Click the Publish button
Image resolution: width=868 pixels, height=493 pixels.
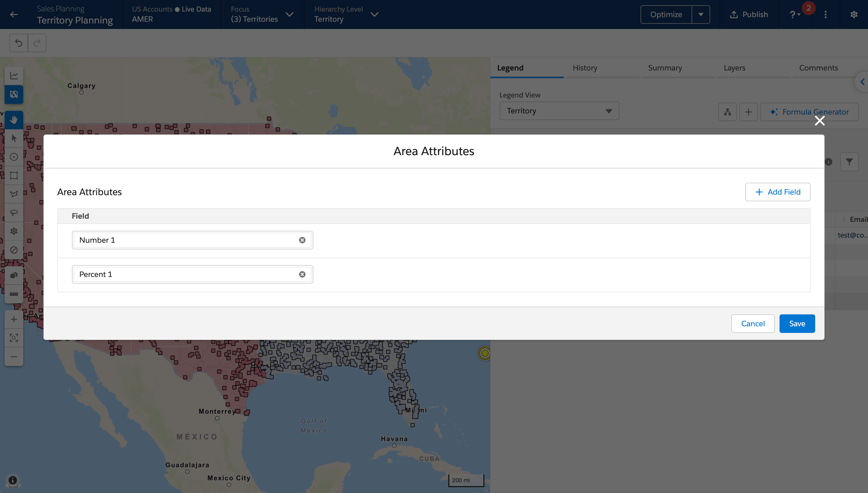pyautogui.click(x=749, y=14)
